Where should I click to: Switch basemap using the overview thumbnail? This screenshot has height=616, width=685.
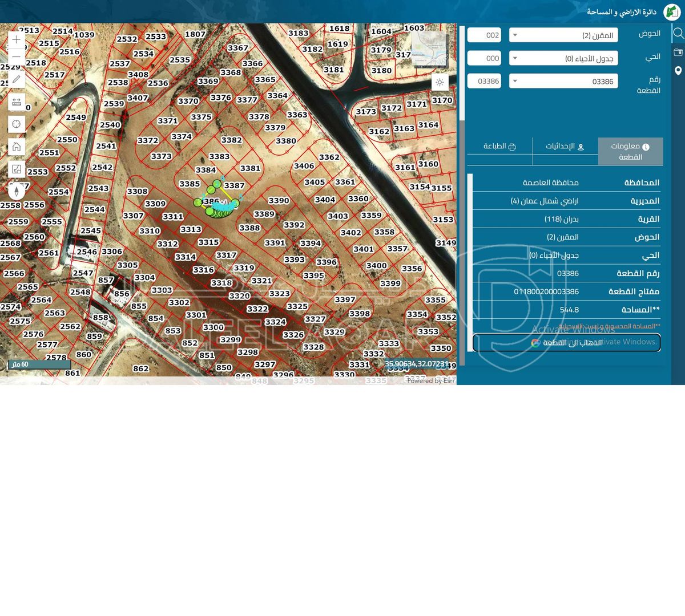[x=429, y=49]
